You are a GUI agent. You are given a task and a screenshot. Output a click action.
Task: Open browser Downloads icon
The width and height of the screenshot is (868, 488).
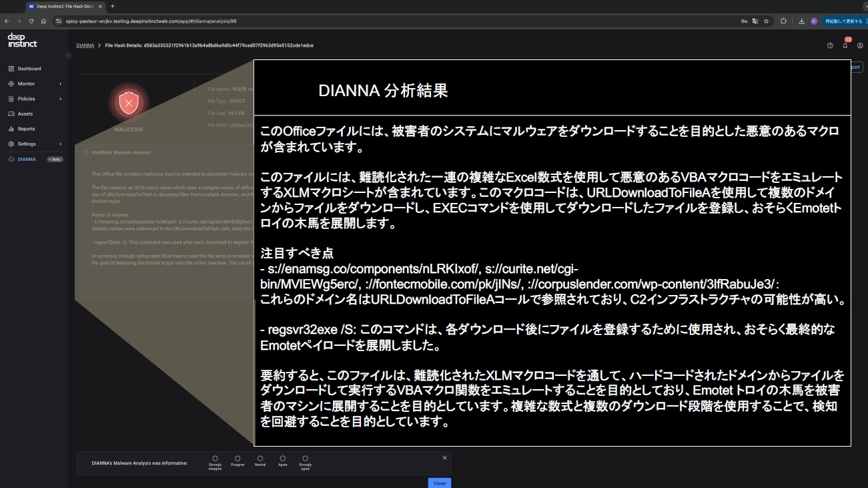click(801, 21)
